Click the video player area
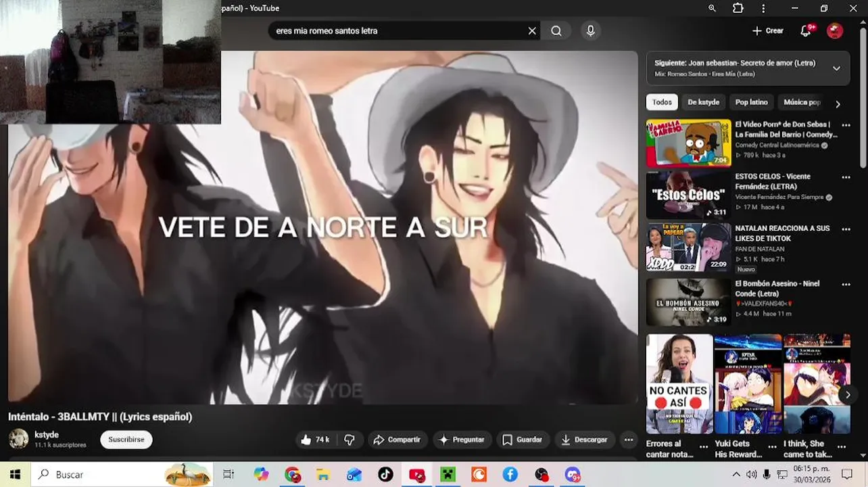868x487 pixels. (x=322, y=227)
